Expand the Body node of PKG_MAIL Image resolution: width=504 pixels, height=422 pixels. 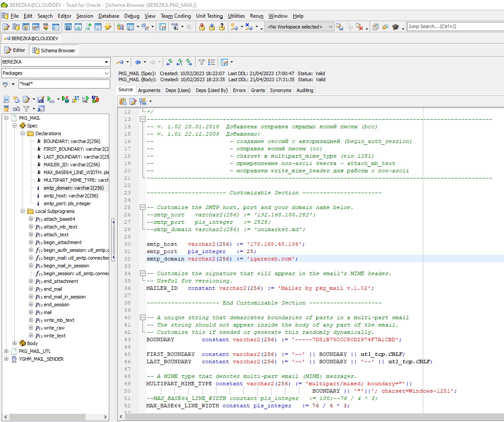click(14, 343)
